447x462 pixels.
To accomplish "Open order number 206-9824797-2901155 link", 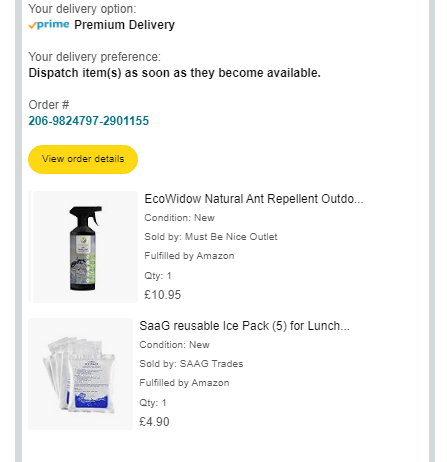I will point(89,121).
